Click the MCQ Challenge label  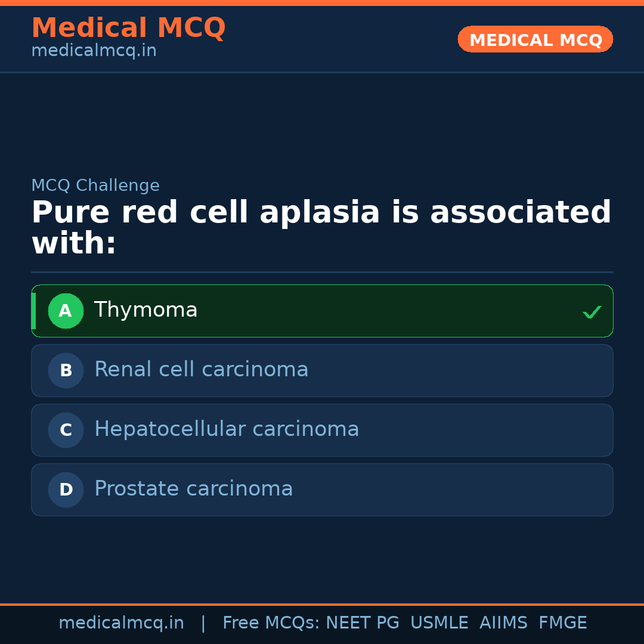(x=95, y=185)
